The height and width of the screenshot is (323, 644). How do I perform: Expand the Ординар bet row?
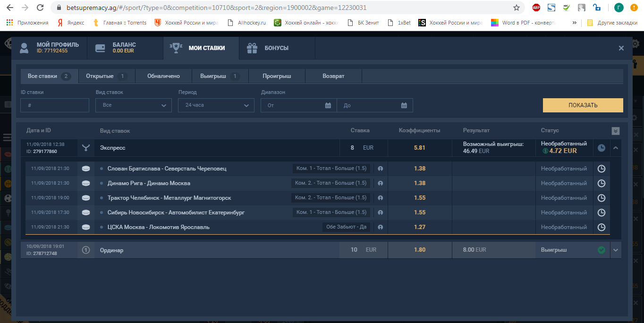(x=615, y=250)
